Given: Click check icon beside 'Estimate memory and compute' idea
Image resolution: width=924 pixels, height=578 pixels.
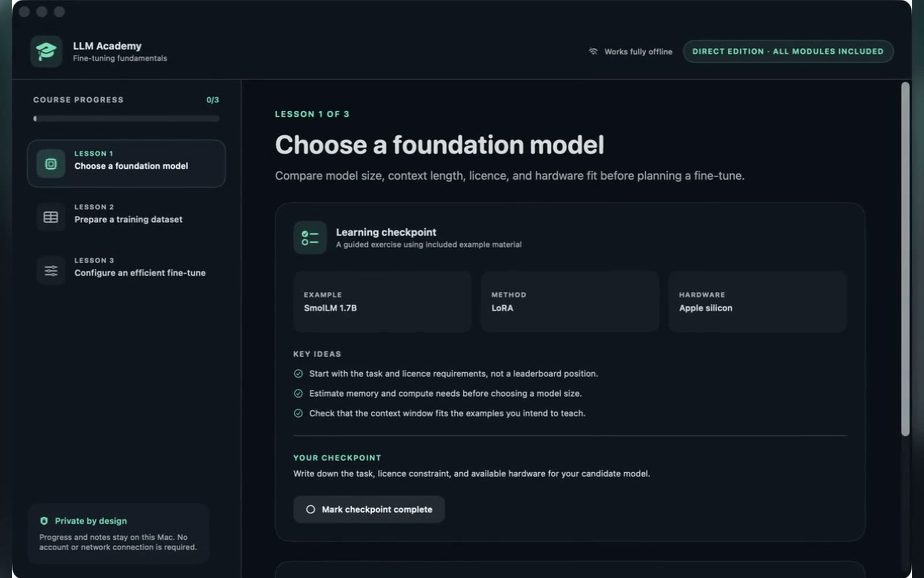Looking at the screenshot, I should coord(298,393).
